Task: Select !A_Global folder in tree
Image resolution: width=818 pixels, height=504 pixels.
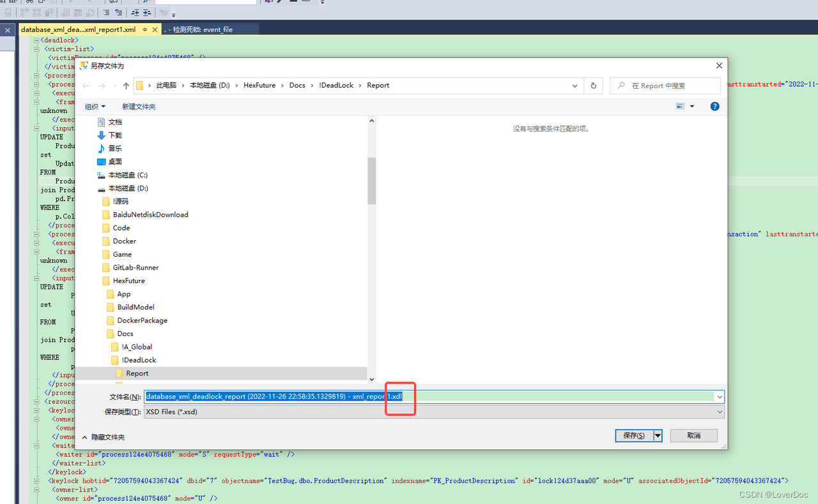Action: 137,347
